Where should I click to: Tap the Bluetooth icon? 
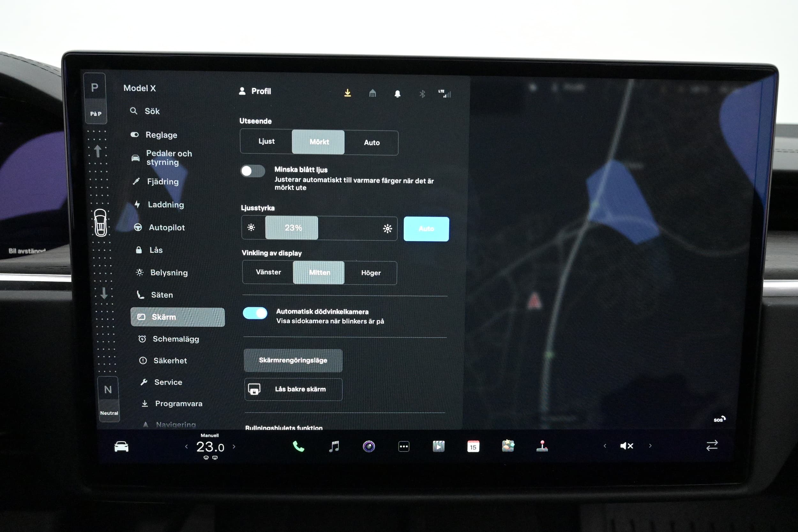(x=422, y=94)
